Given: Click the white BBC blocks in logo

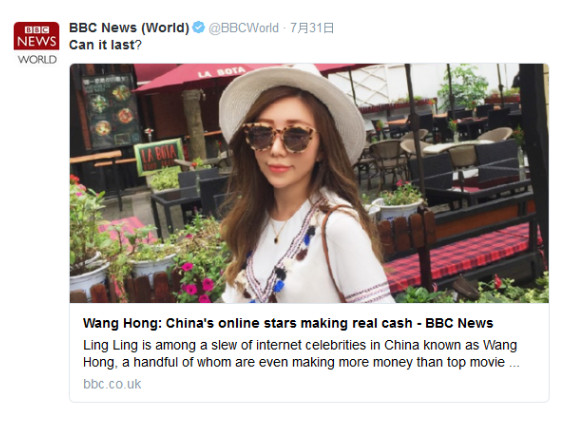Looking at the screenshot, I should [36, 29].
